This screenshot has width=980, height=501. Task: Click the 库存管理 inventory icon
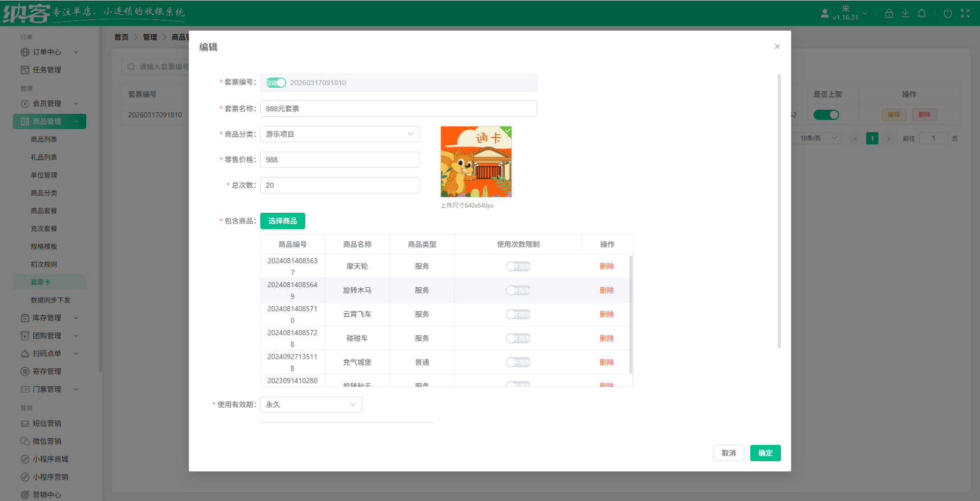(24, 317)
